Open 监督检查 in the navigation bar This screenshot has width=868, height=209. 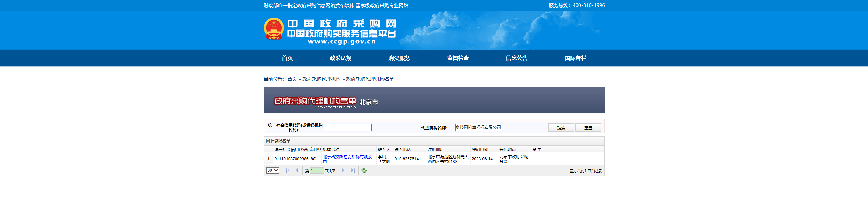pos(458,58)
